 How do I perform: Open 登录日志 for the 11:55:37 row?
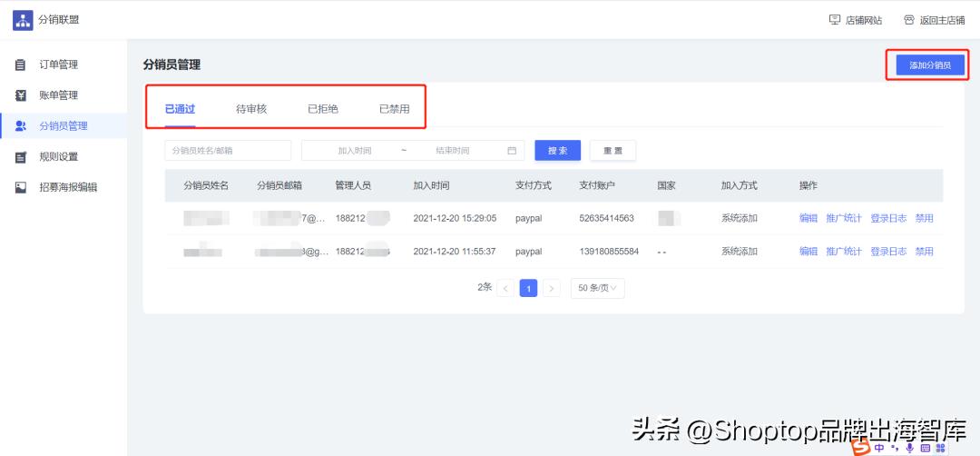coord(888,252)
